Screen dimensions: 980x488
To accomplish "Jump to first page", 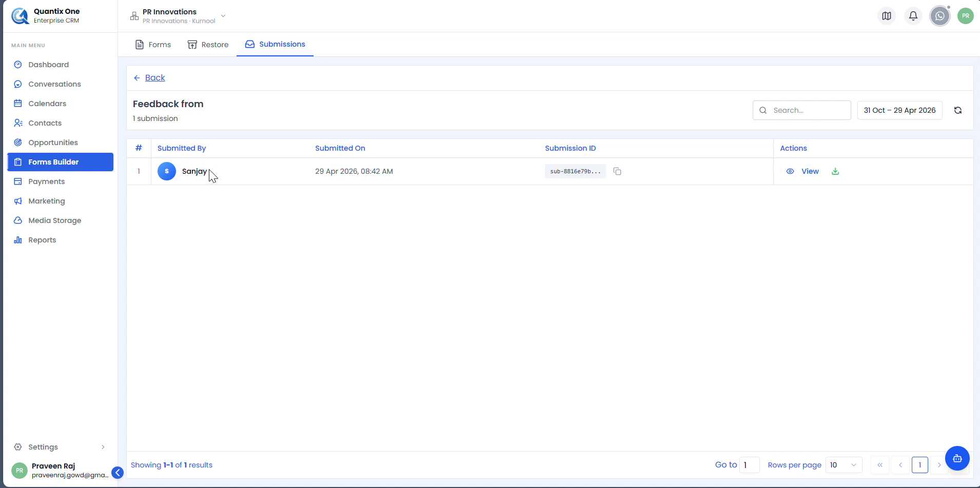I will [880, 465].
